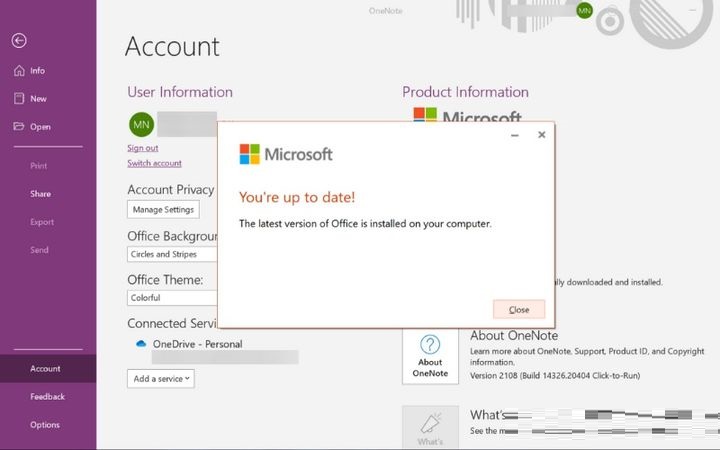Viewport: 720px width, 450px height.
Task: Open the Office Theme Colorful dropdown
Action: click(172, 298)
